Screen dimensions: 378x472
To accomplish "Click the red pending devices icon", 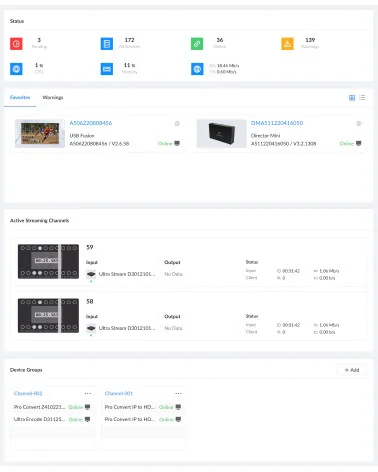I will (16, 44).
